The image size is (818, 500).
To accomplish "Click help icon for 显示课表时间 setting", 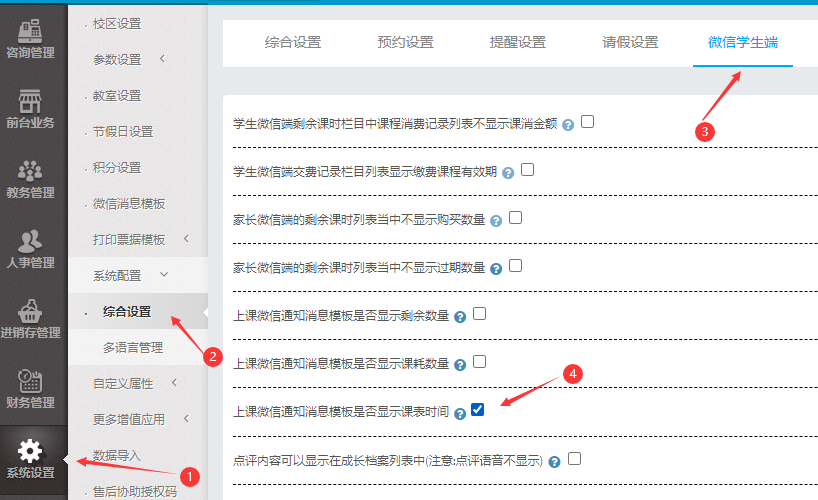I will (x=460, y=414).
